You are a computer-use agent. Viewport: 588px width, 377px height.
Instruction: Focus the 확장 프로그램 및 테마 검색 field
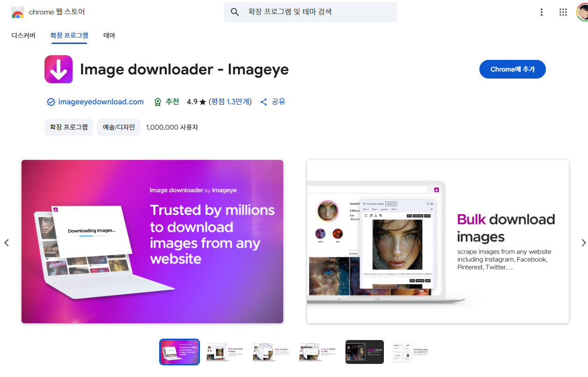coord(310,12)
